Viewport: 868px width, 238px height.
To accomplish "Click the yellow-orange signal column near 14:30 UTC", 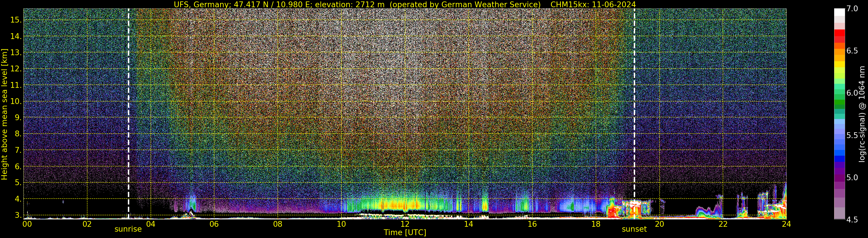I will pyautogui.click(x=485, y=204).
